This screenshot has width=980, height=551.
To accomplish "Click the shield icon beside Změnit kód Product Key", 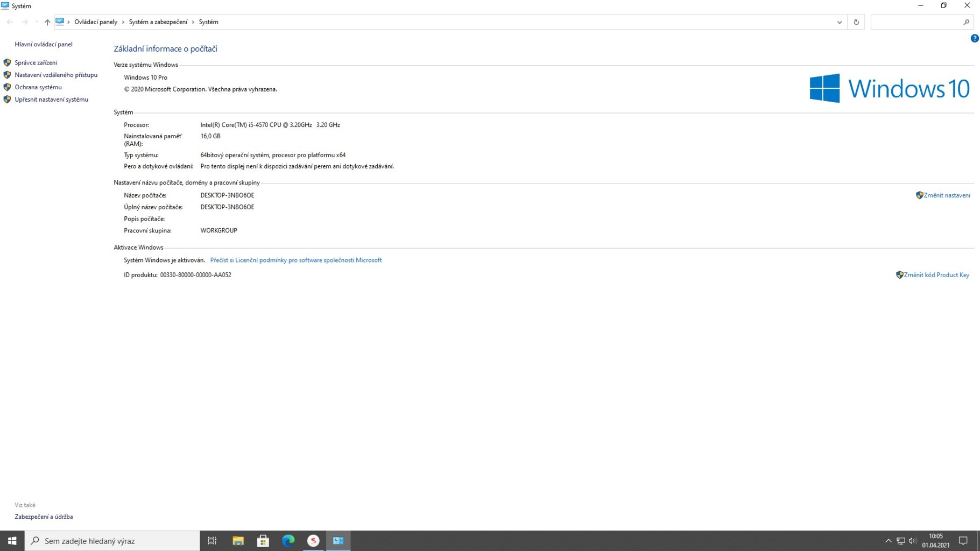I will click(x=900, y=275).
